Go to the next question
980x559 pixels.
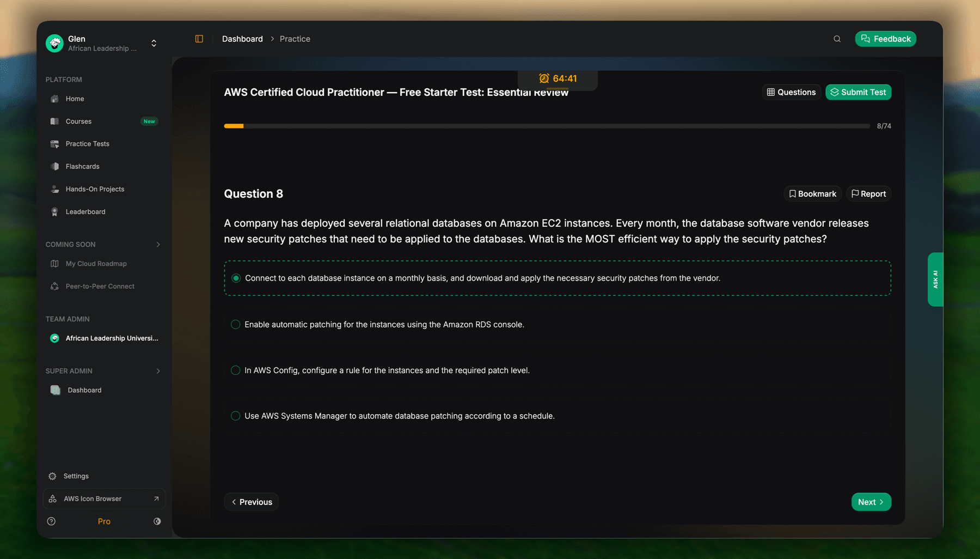click(x=871, y=502)
